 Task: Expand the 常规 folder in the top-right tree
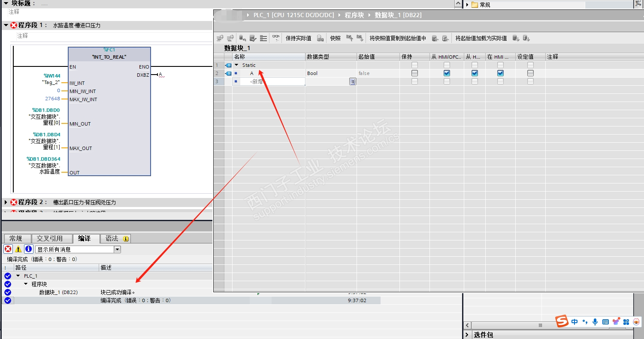[467, 5]
